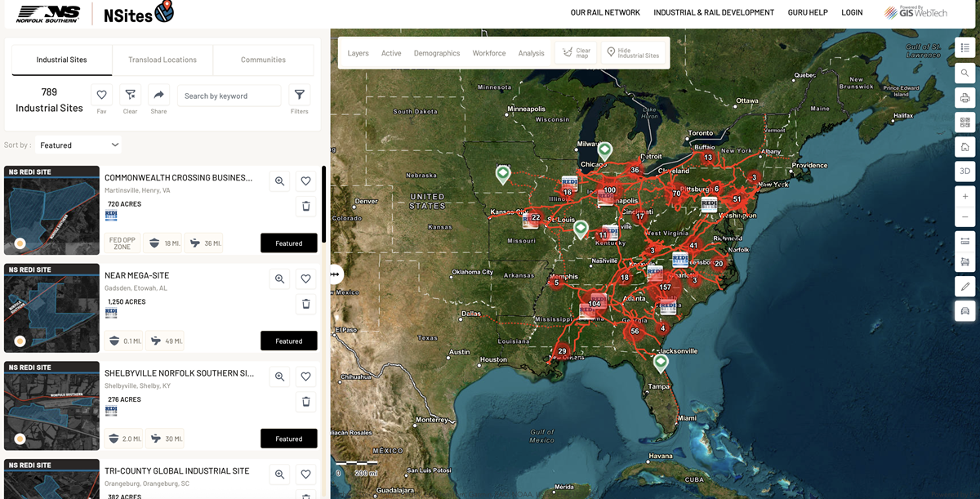Open the map legend list icon
The height and width of the screenshot is (499, 980).
pyautogui.click(x=964, y=48)
